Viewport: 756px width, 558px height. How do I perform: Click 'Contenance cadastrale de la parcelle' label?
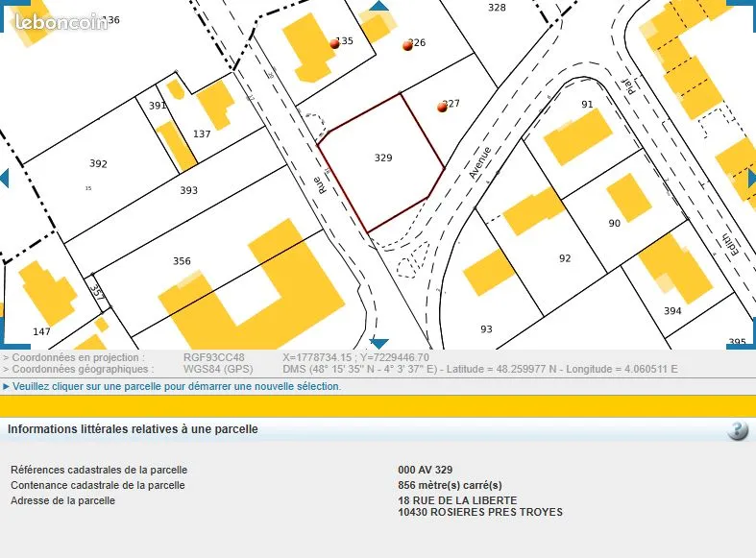(x=97, y=485)
